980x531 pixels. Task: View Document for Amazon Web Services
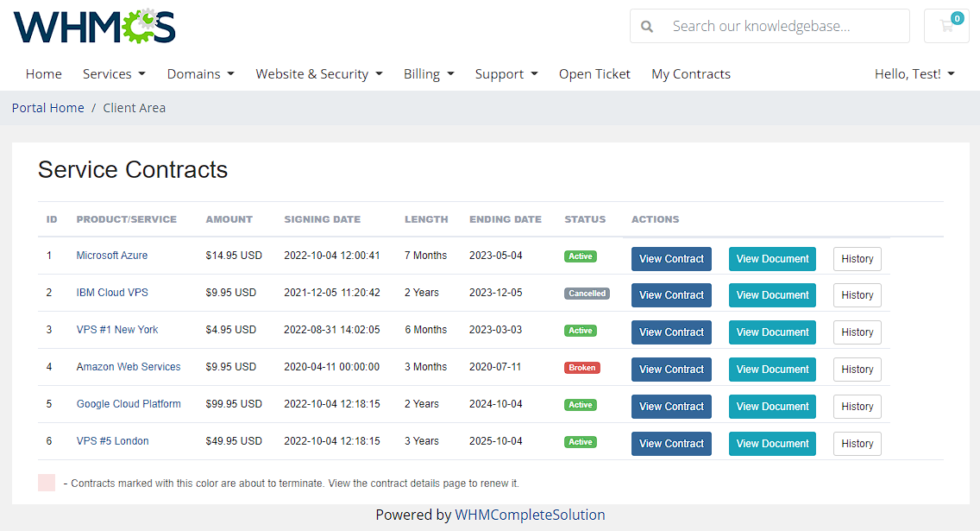click(772, 369)
